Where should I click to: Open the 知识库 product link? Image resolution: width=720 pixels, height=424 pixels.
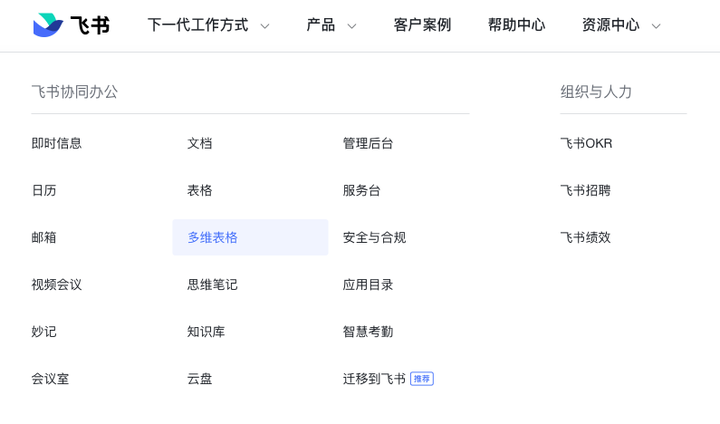tap(206, 331)
